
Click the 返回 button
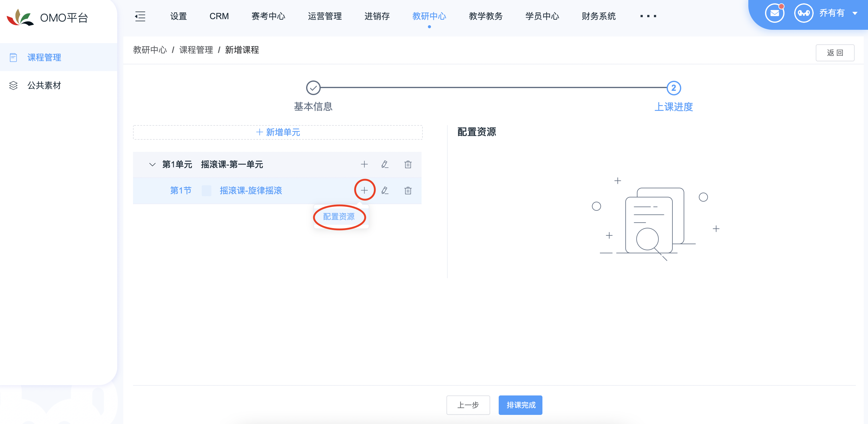pos(835,53)
